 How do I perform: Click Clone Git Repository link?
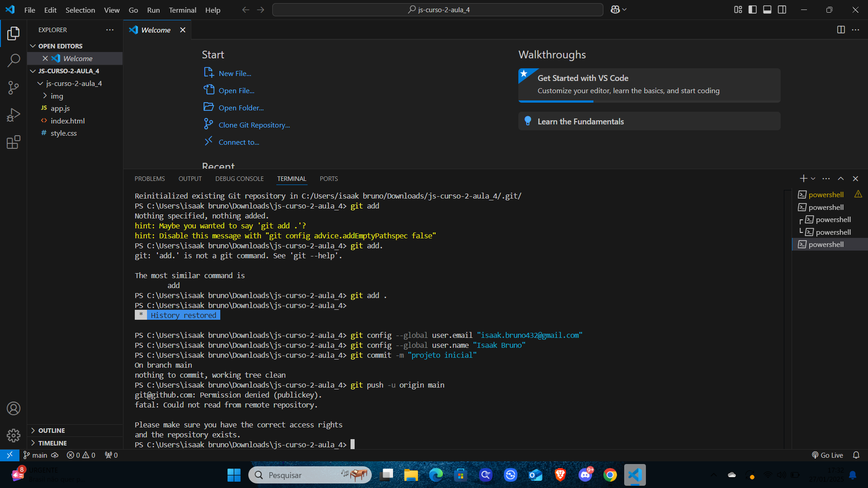[254, 125]
